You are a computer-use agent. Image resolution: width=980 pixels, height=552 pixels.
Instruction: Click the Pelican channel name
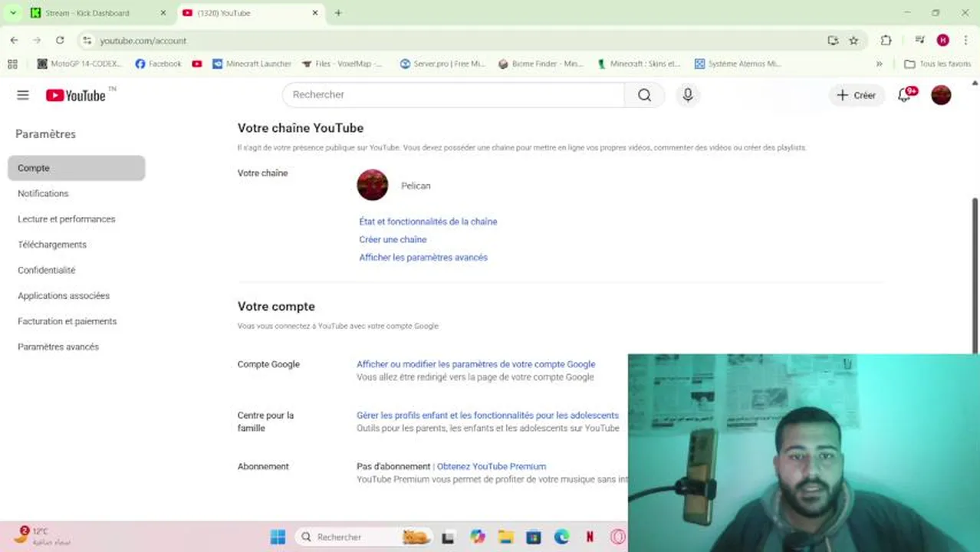click(416, 186)
